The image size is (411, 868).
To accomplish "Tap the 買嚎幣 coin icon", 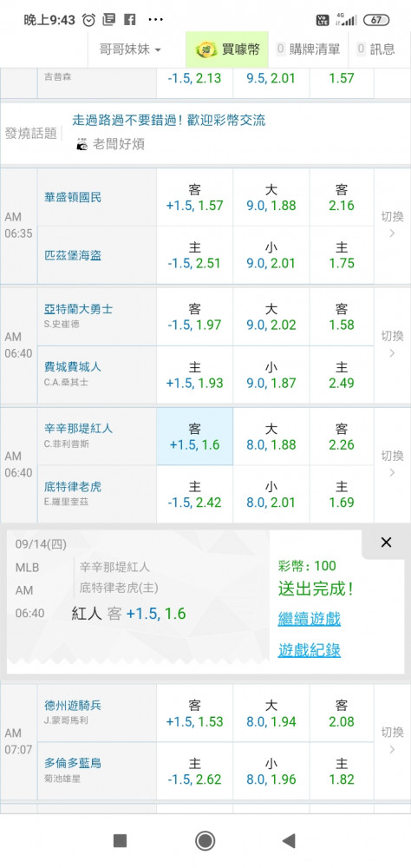I will pos(206,49).
